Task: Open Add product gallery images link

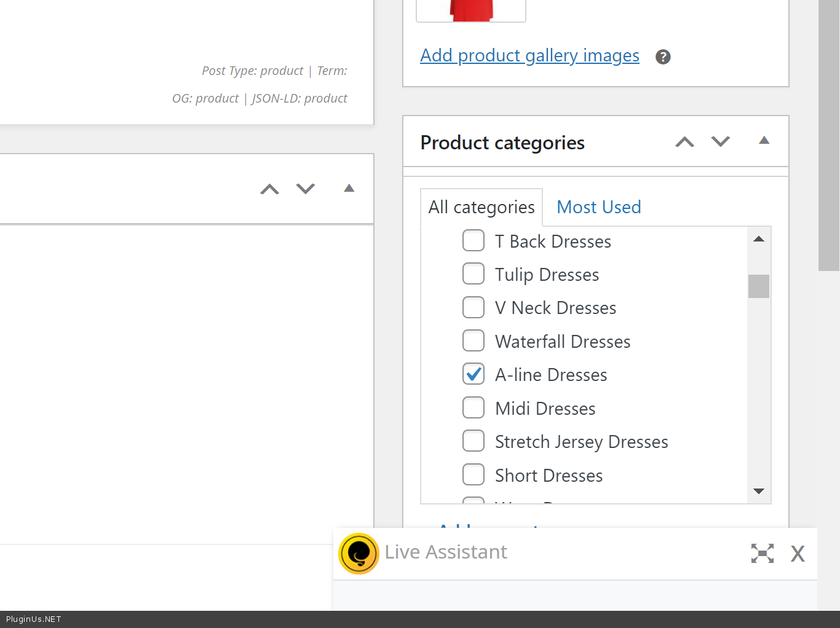Action: (529, 56)
